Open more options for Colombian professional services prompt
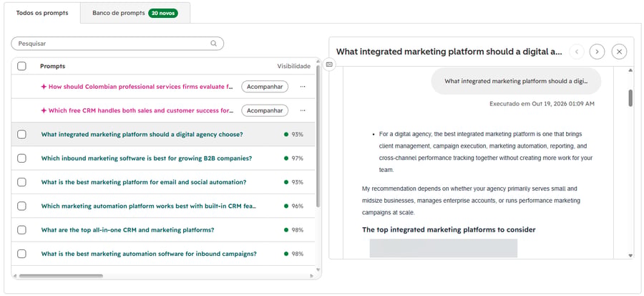The height and width of the screenshot is (296, 644). coord(303,87)
